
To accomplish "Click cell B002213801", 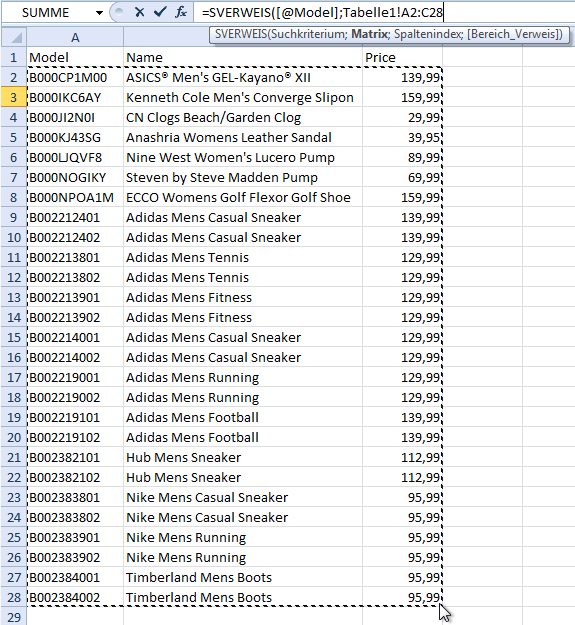I will (x=75, y=257).
